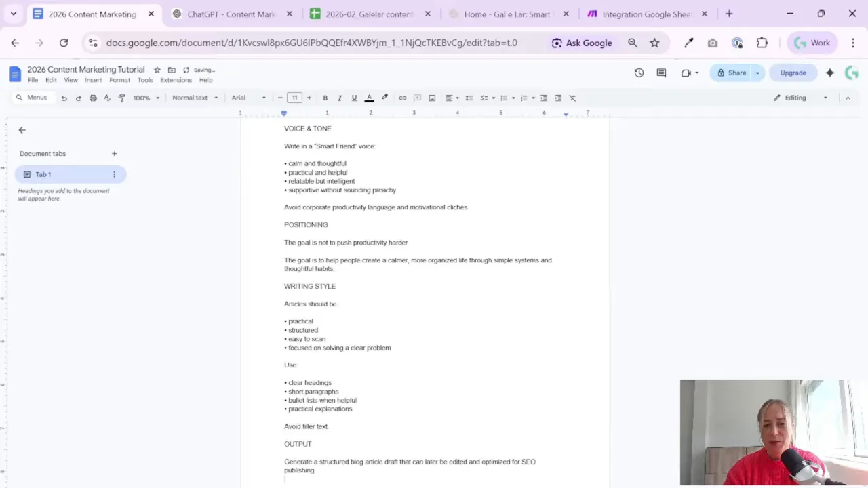Open the View menu

click(71, 80)
